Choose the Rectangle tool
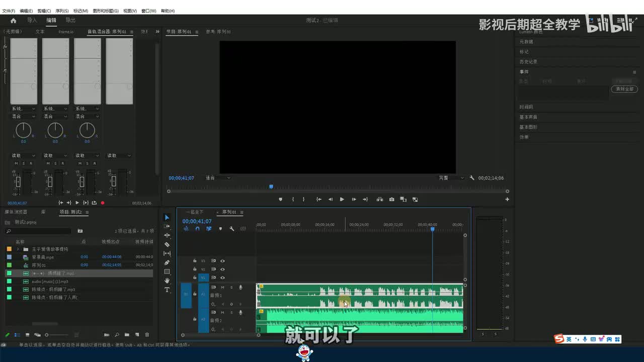Screen dimensions: 644x362 tap(167, 271)
